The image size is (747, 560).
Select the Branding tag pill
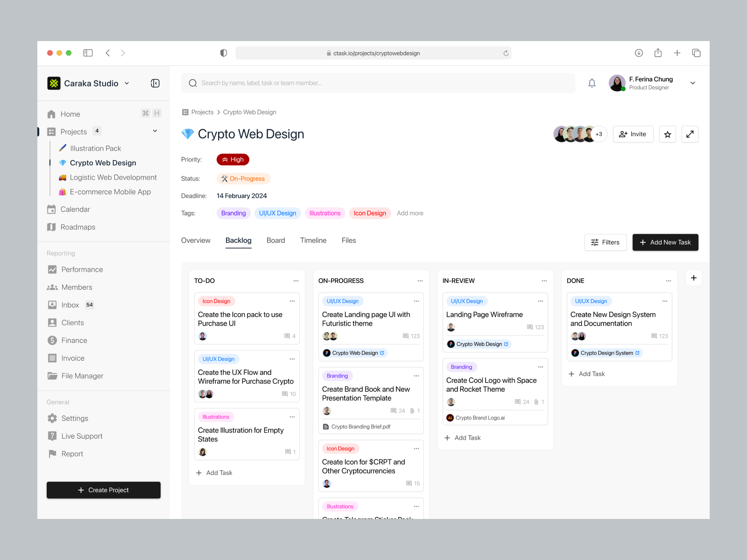[233, 213]
